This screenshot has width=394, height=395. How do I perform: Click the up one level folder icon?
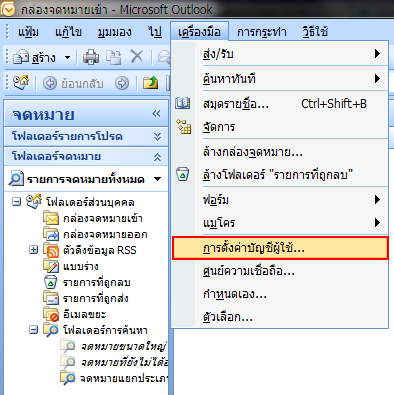[x=150, y=83]
